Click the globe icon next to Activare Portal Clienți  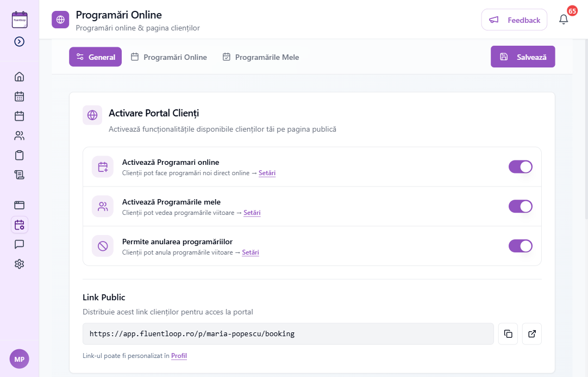(x=92, y=115)
